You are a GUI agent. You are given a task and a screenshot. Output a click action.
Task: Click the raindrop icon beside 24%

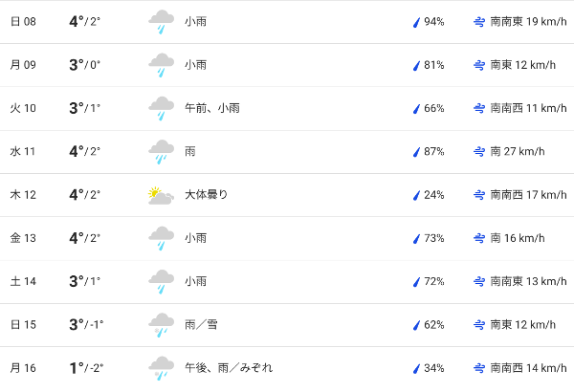pyautogui.click(x=416, y=195)
